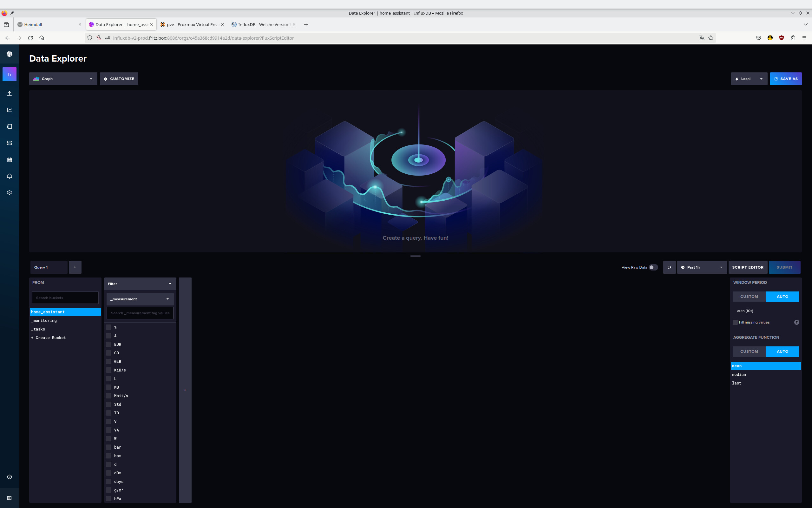Bookmark this page with the star icon
812x508 pixels.
[x=711, y=38]
